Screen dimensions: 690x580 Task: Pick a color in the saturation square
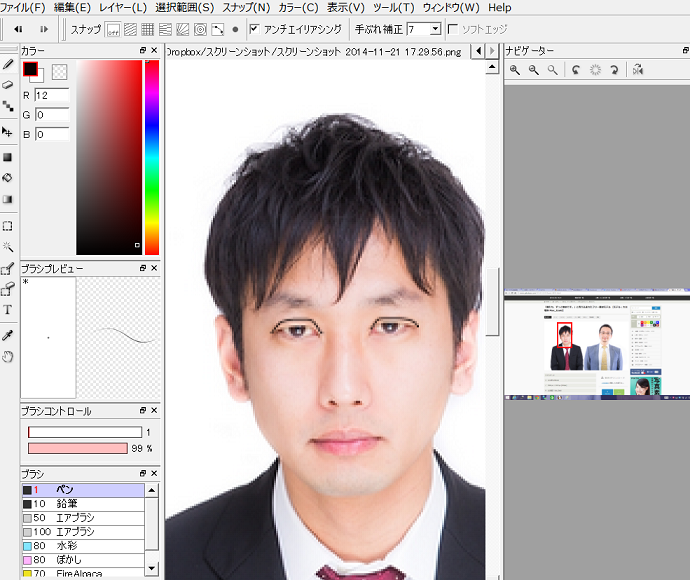point(109,157)
